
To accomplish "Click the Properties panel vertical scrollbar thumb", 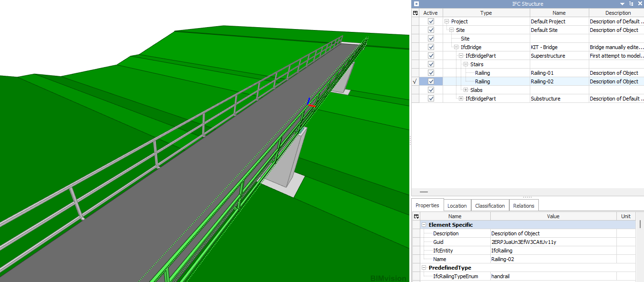I will [641, 224].
